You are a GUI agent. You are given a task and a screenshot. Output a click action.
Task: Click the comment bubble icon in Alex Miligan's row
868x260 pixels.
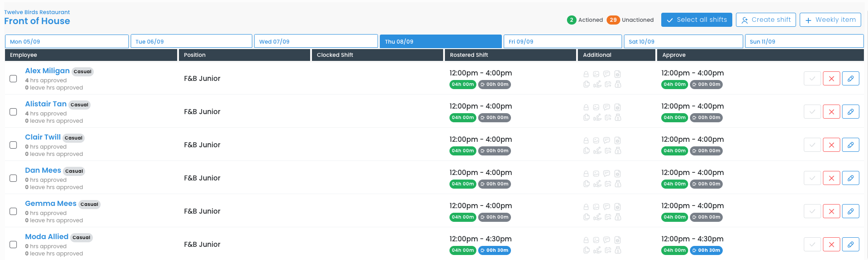607,74
